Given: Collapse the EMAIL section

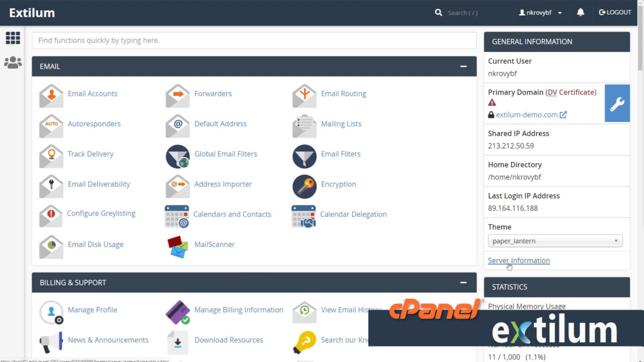Looking at the screenshot, I should (463, 66).
